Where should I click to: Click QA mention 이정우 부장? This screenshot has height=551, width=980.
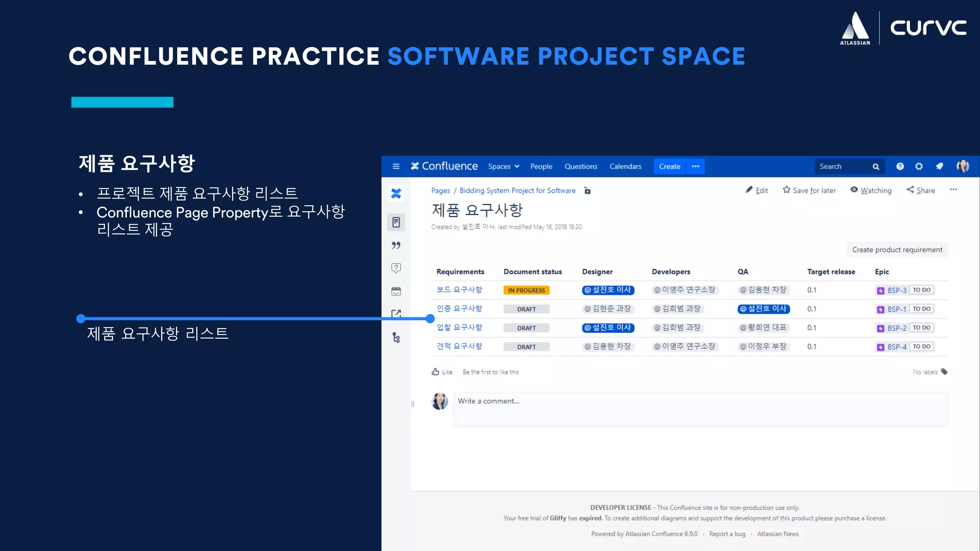coord(764,346)
